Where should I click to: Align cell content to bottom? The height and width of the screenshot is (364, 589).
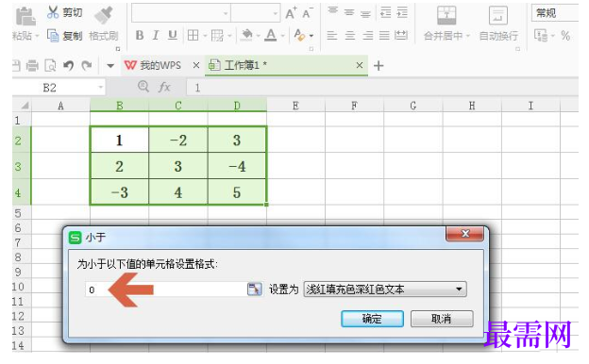365,14
